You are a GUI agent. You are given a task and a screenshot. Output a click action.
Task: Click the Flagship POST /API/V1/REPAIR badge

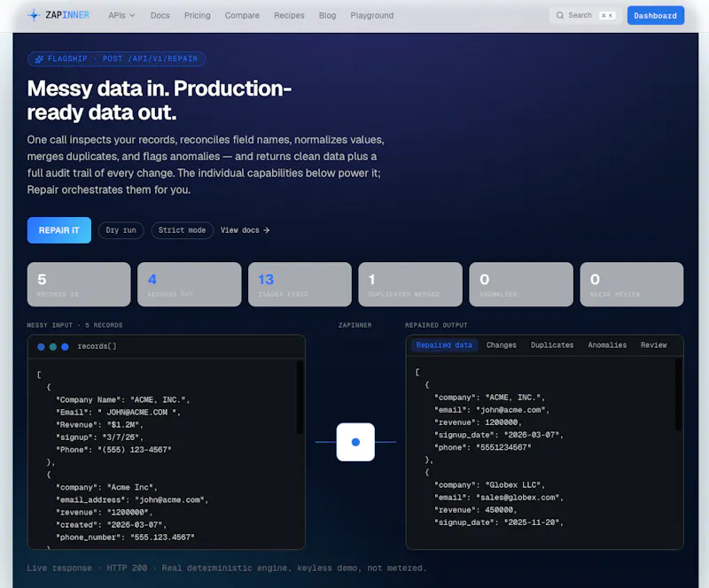[117, 58]
